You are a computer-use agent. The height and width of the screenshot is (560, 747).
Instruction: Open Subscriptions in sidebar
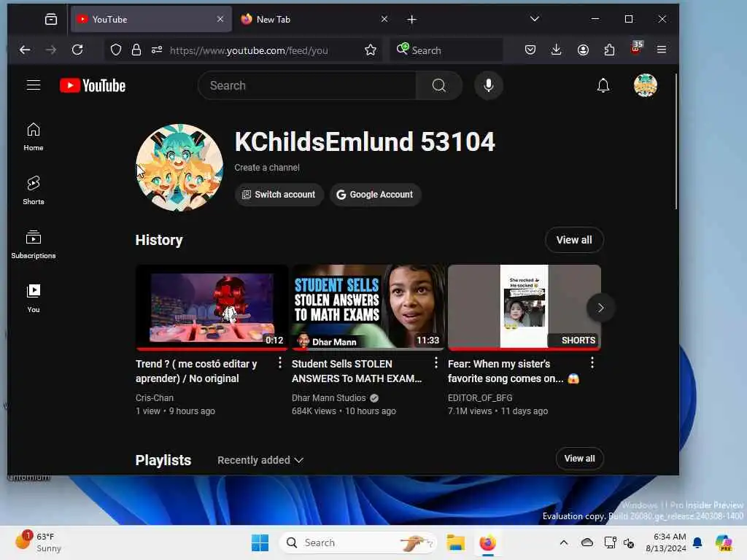(34, 244)
